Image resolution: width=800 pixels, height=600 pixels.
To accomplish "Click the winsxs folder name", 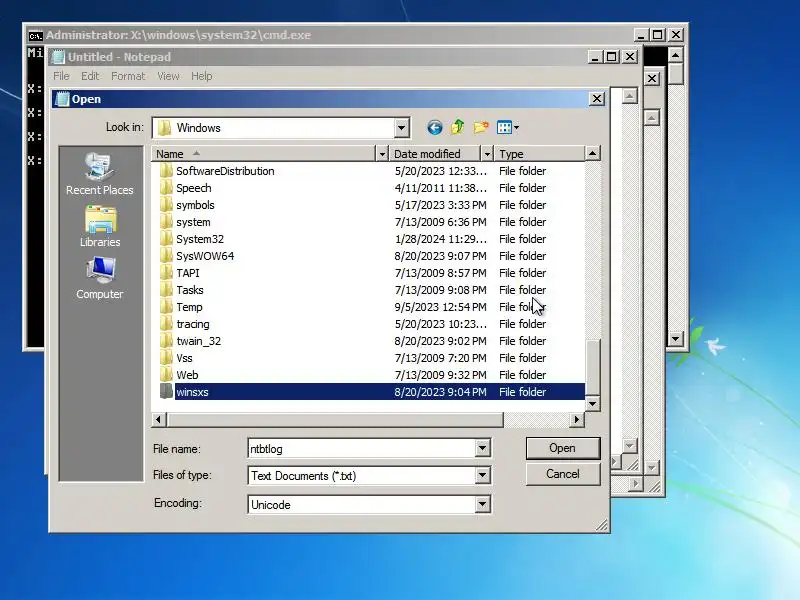I will [192, 392].
